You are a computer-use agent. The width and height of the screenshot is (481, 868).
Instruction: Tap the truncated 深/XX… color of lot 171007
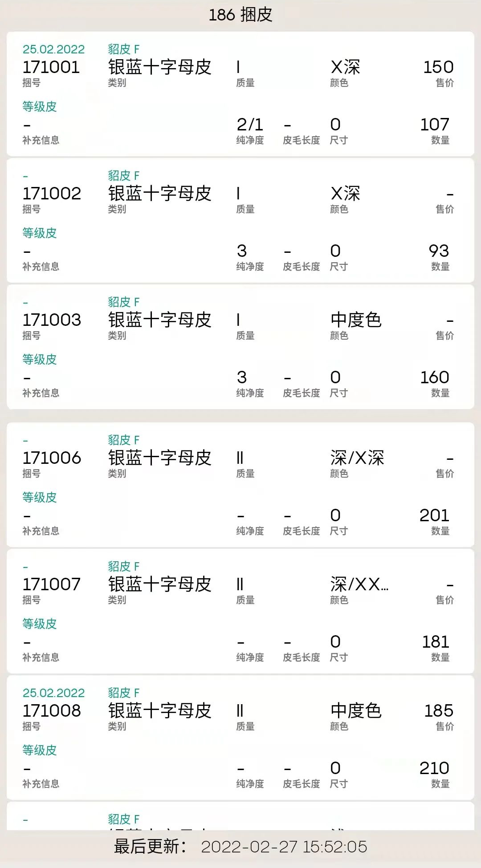(359, 584)
